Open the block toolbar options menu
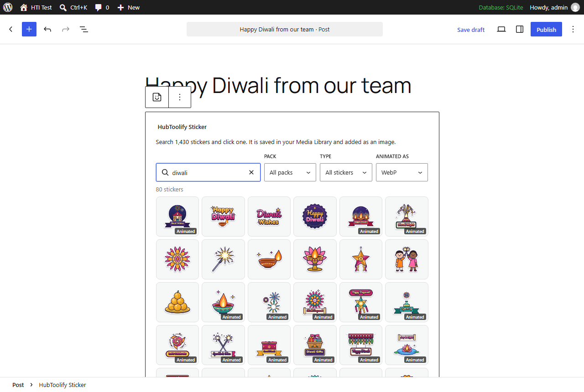Screen dimensions: 584x392 click(x=180, y=97)
